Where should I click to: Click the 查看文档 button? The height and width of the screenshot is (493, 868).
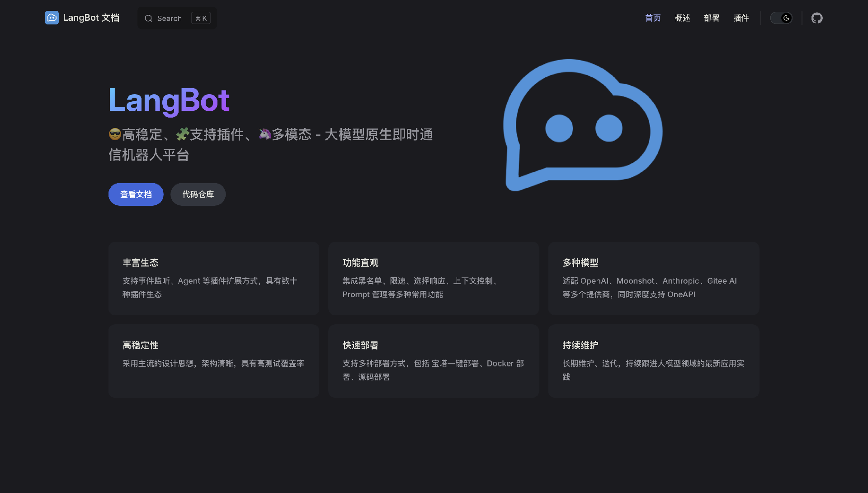pos(136,194)
